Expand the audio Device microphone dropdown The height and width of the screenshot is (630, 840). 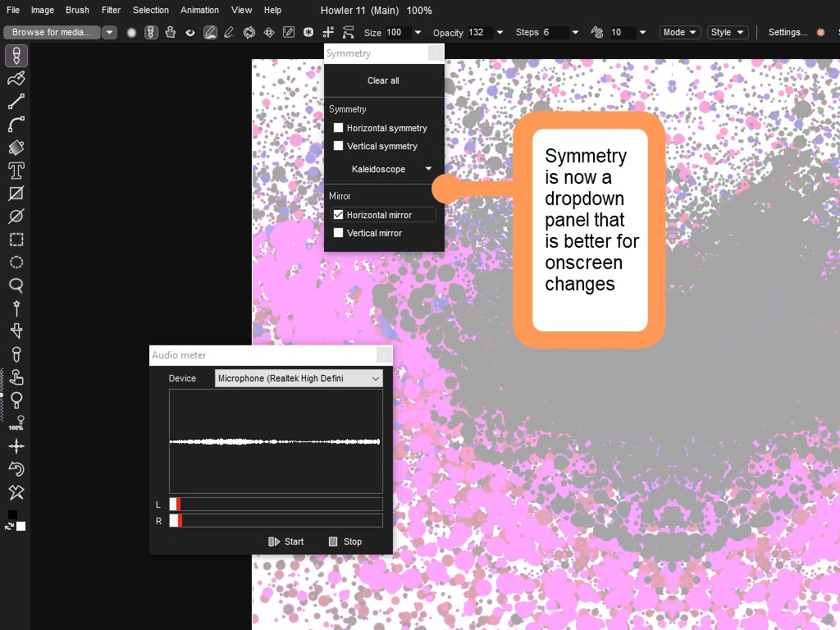click(299, 378)
